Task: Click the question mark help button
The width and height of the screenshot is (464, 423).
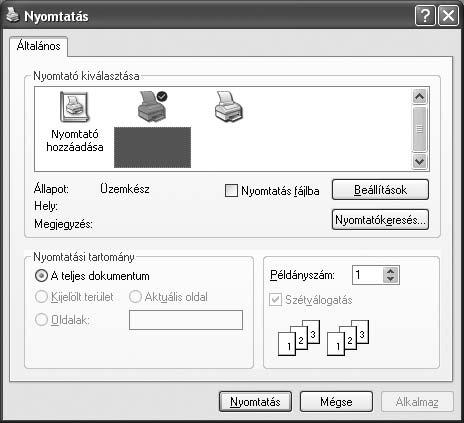Action: 425,16
